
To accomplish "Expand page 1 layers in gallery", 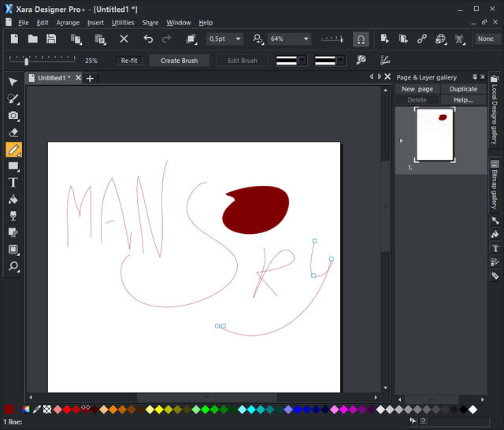I will pos(402,140).
